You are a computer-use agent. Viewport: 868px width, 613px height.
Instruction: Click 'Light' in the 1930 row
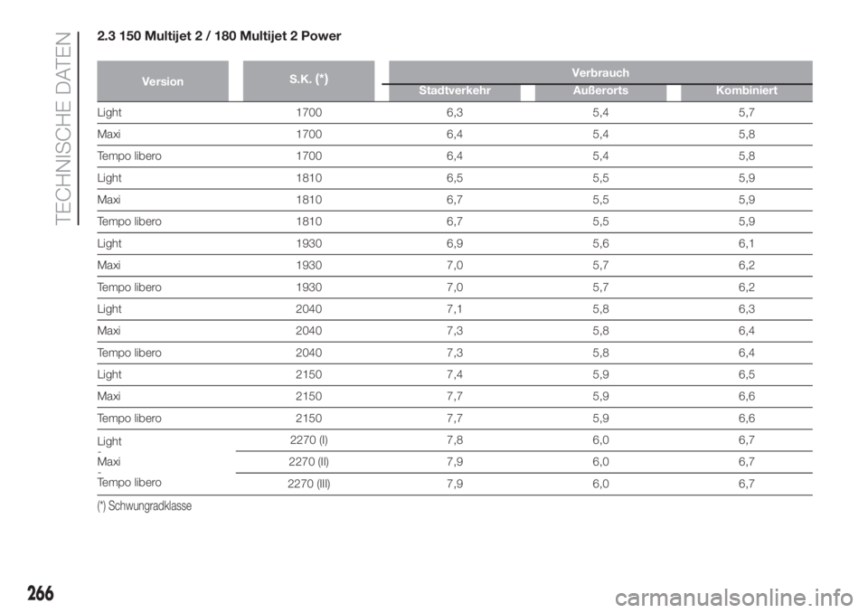coord(109,243)
